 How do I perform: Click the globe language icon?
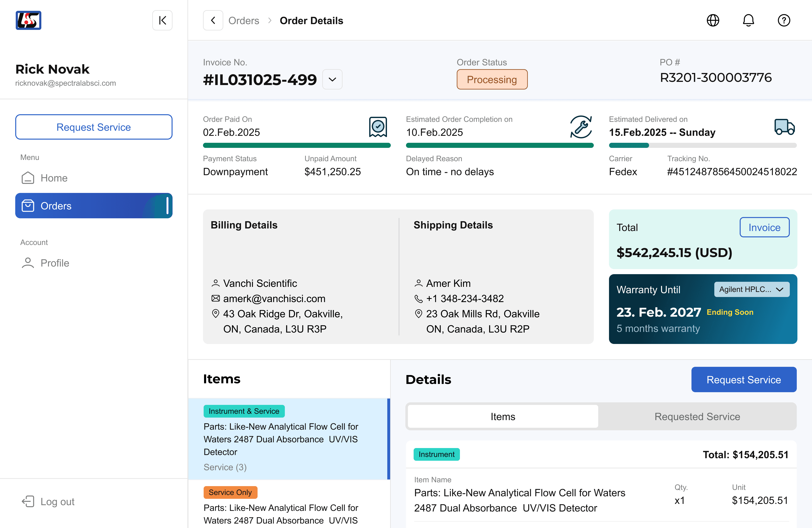click(x=713, y=21)
